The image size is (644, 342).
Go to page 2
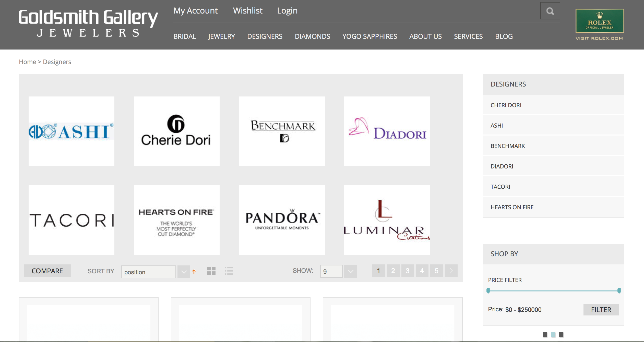tap(393, 271)
